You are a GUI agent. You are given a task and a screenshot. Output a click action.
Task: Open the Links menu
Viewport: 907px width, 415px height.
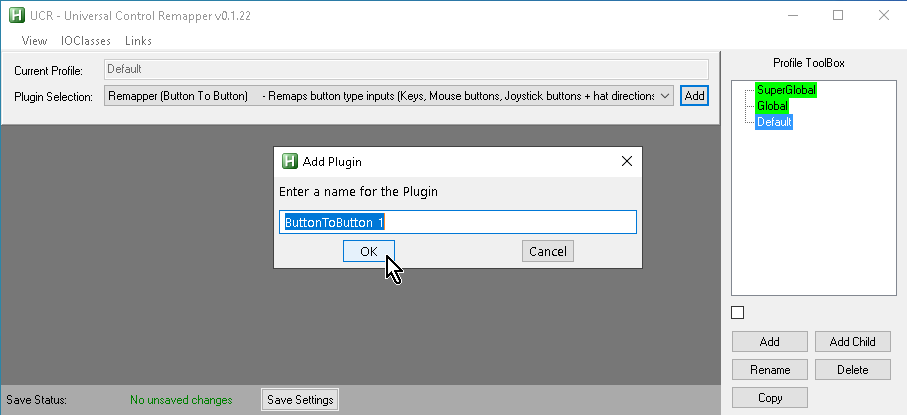(138, 41)
